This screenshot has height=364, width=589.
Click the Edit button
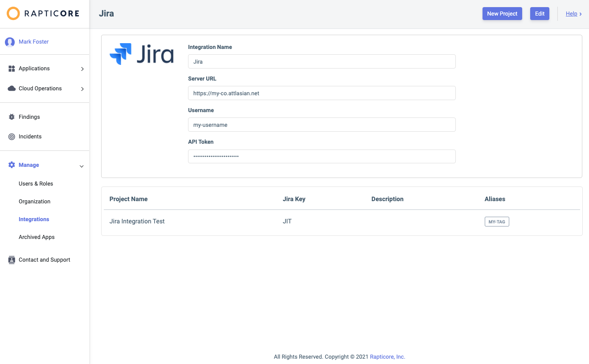click(540, 14)
